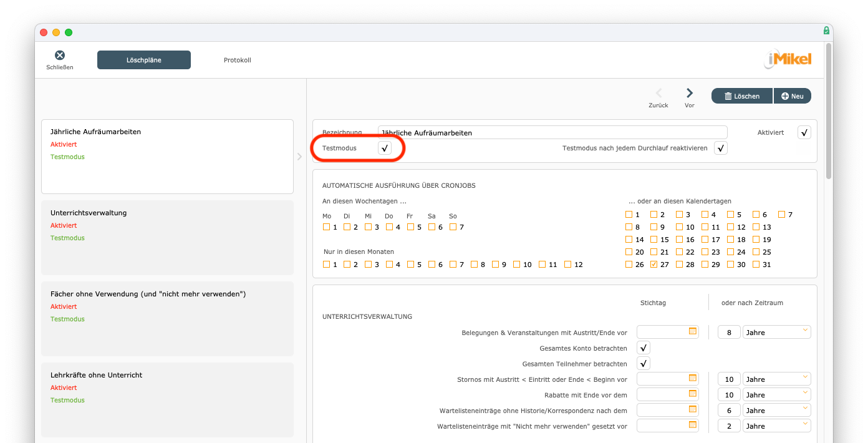Toggle the Testmodus checkbox
The height and width of the screenshot is (443, 868).
coord(385,148)
